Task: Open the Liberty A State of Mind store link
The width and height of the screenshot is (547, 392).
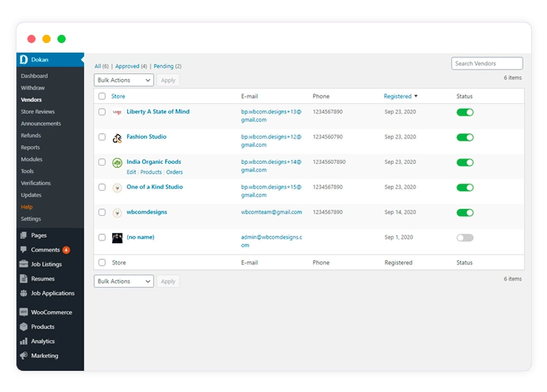Action: point(158,111)
